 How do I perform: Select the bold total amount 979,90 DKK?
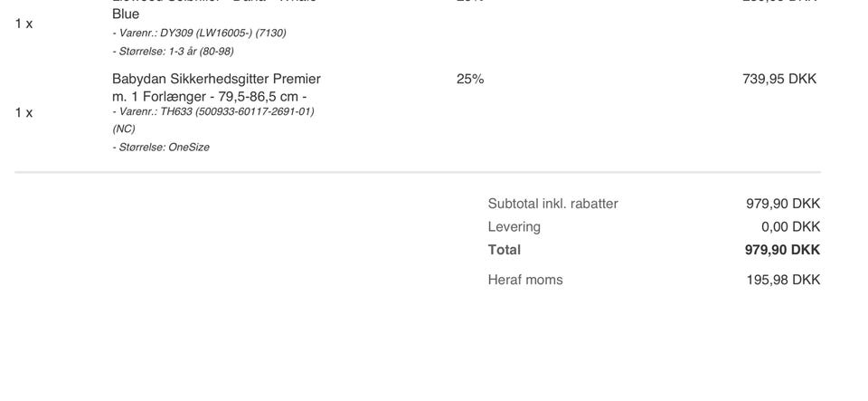782,250
